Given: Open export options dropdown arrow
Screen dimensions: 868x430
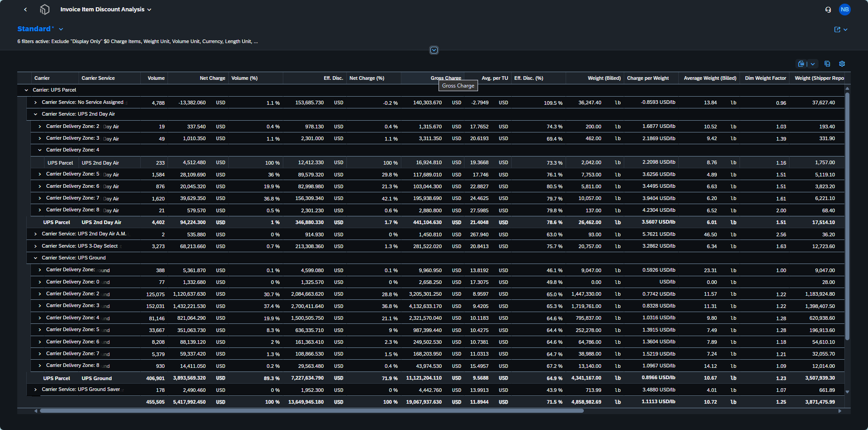Looking at the screenshot, I should pos(813,64).
